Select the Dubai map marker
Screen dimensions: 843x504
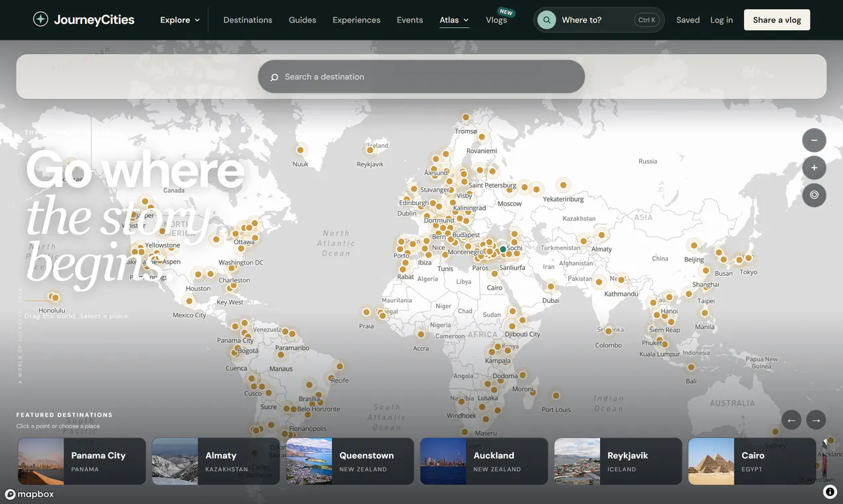tap(550, 286)
